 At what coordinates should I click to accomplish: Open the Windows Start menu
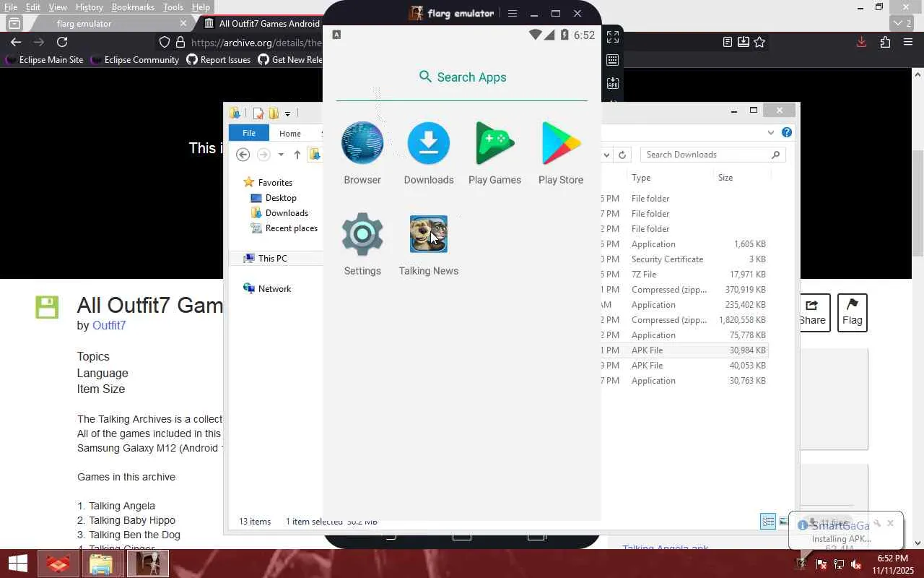click(x=18, y=564)
